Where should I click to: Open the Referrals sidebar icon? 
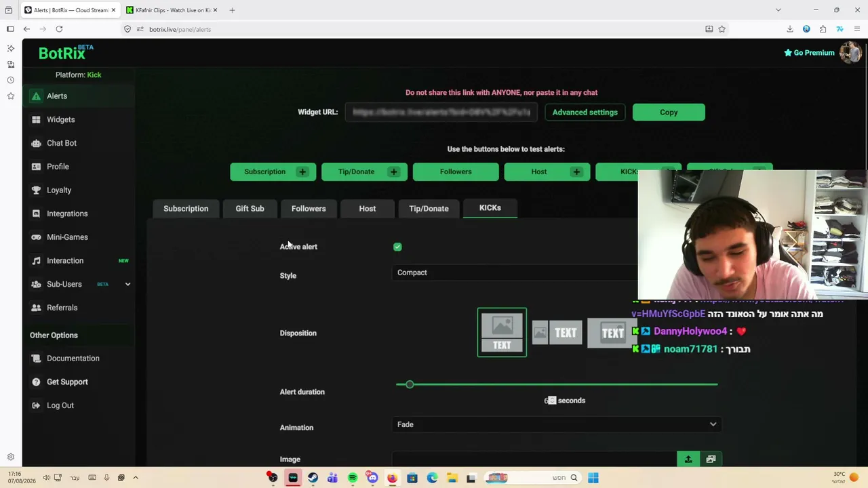click(36, 308)
